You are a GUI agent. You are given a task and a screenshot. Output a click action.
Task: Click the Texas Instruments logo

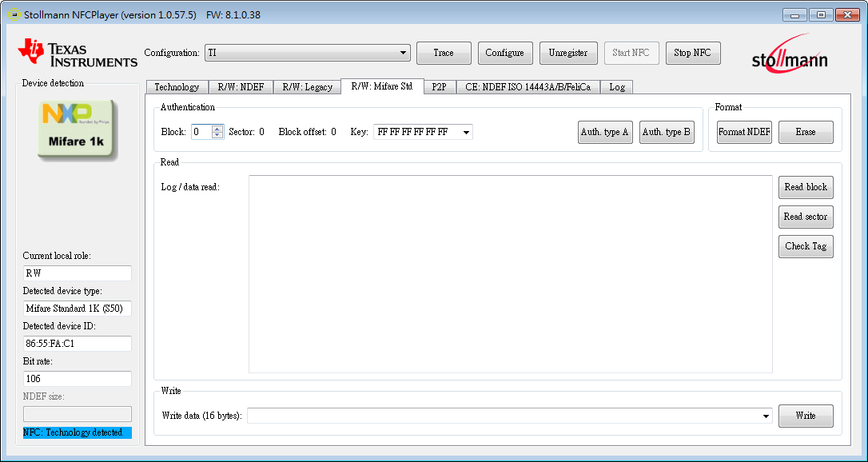point(77,53)
